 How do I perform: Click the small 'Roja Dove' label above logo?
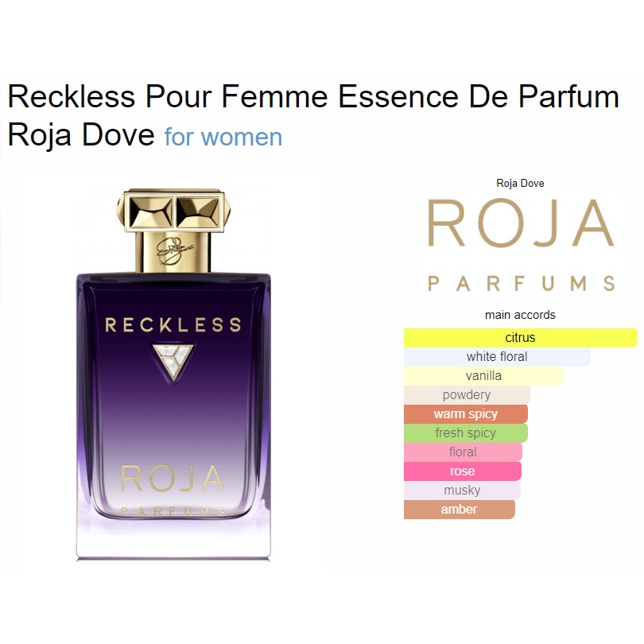[520, 183]
